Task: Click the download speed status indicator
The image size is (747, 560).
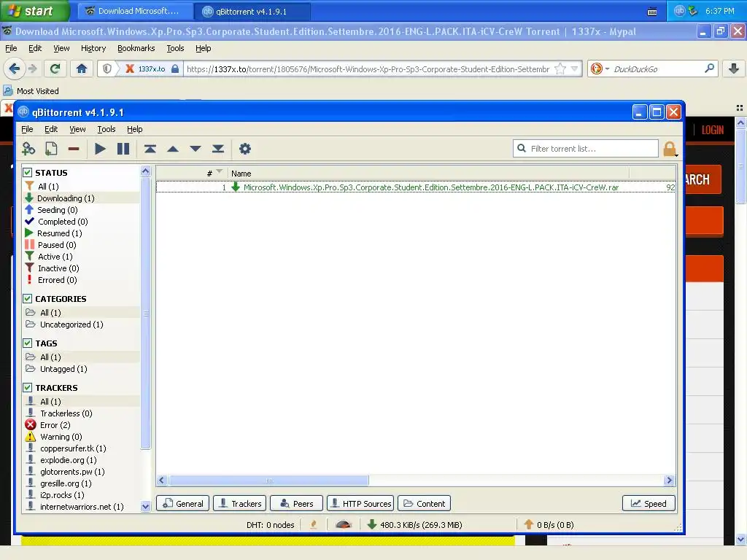Action: coord(414,525)
